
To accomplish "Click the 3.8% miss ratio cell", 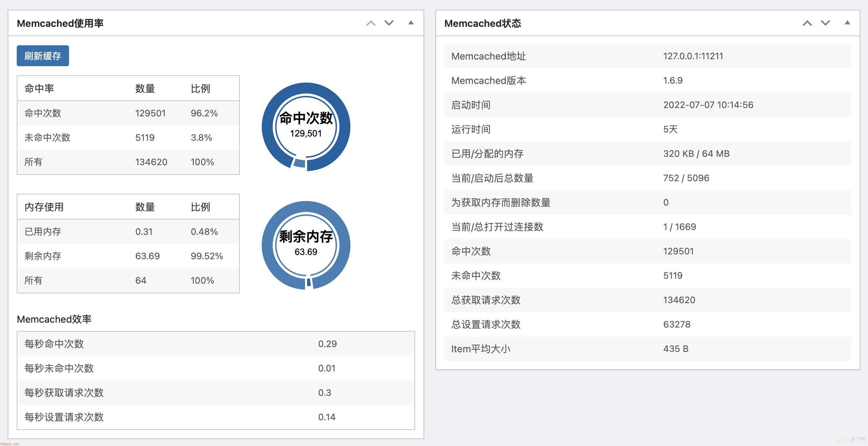I will coord(201,138).
